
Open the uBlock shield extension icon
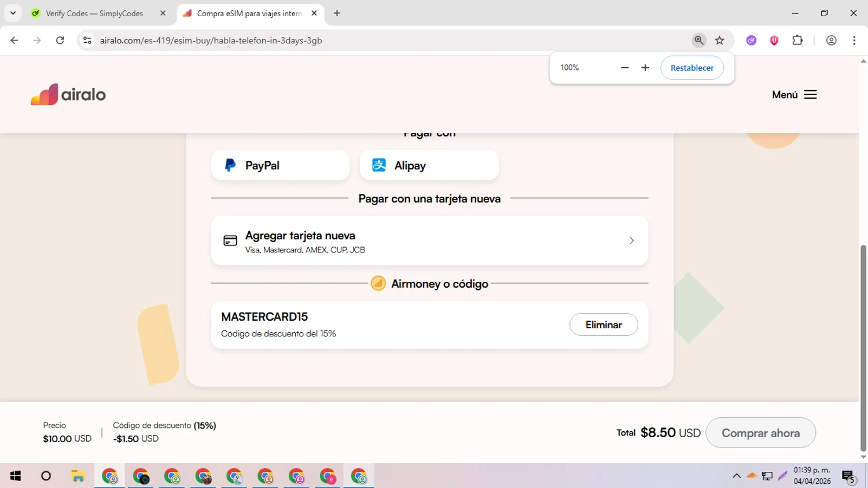point(774,40)
